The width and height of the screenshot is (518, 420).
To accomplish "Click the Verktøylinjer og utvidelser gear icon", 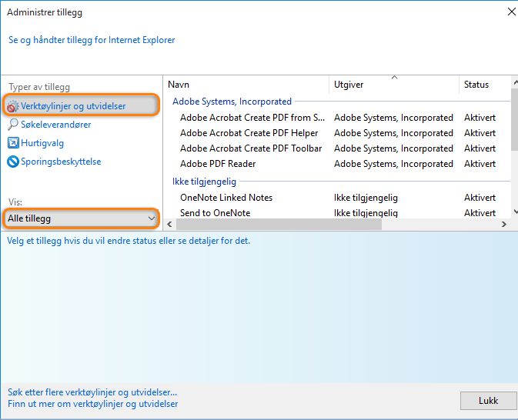I will point(13,105).
